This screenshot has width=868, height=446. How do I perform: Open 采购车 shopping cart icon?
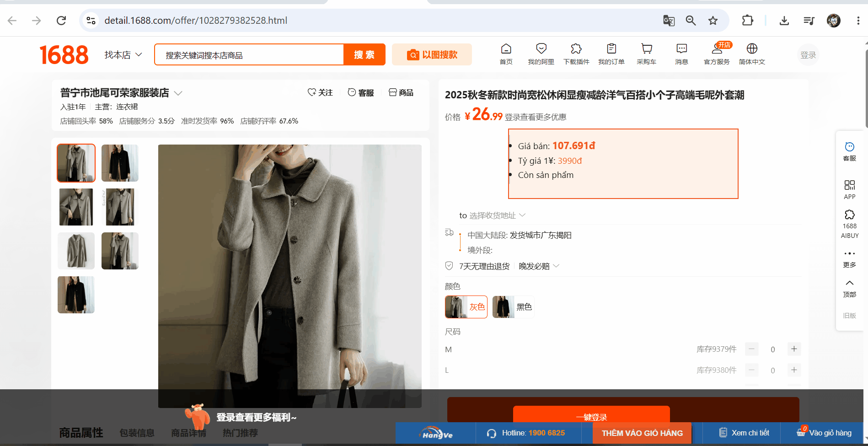tap(647, 54)
